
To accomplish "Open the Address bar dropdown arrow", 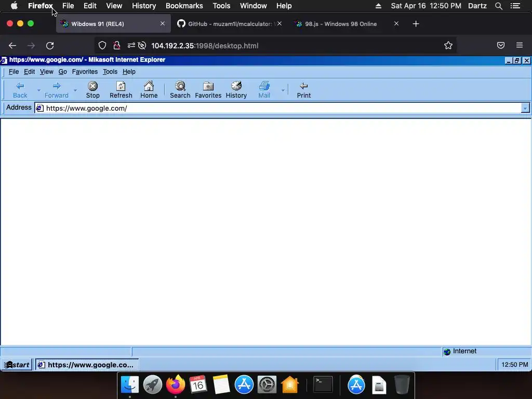I will 525,108.
